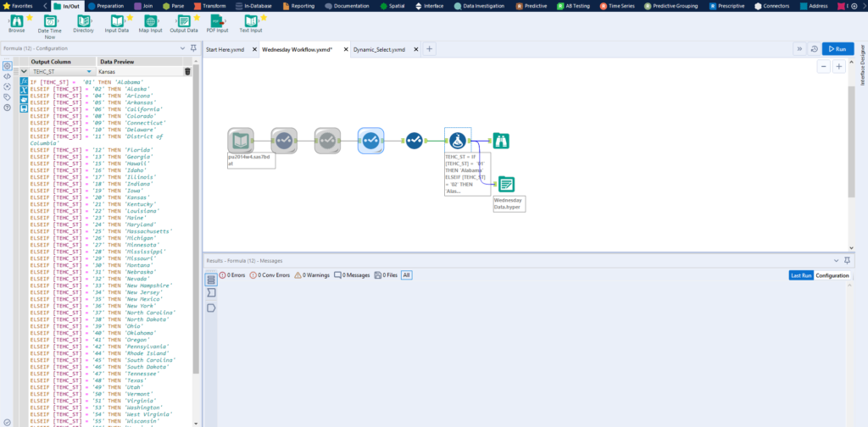Show All result messages
The height and width of the screenshot is (427, 868).
pos(406,274)
